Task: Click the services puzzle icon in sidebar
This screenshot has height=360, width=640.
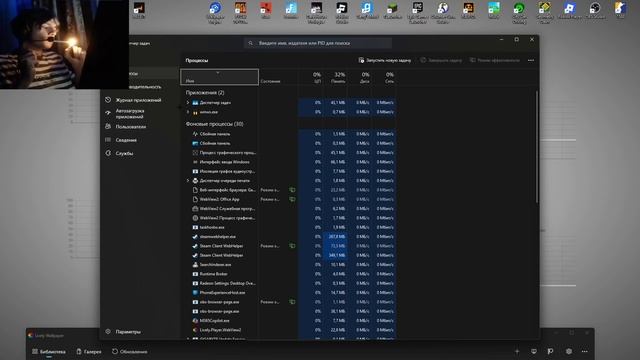Action: (x=108, y=153)
